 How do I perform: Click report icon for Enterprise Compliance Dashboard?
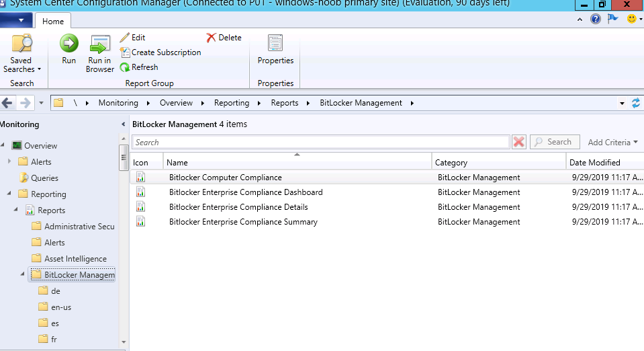pos(140,192)
